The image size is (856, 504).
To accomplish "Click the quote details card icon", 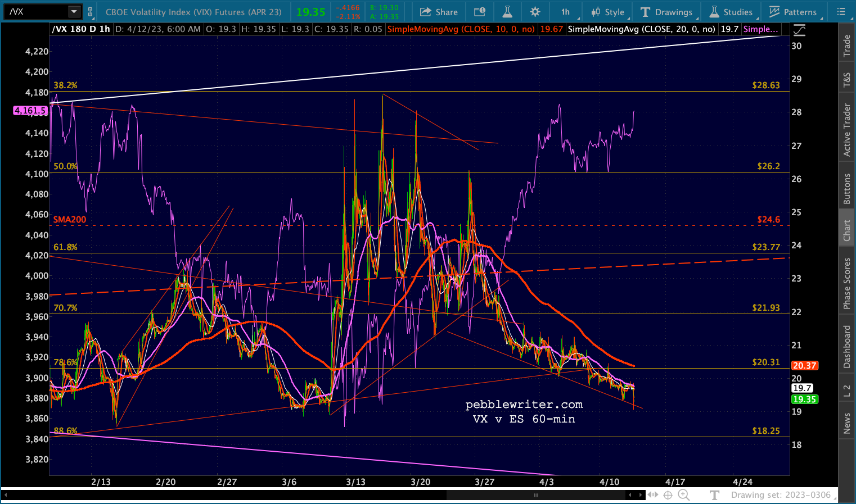I will [479, 12].
